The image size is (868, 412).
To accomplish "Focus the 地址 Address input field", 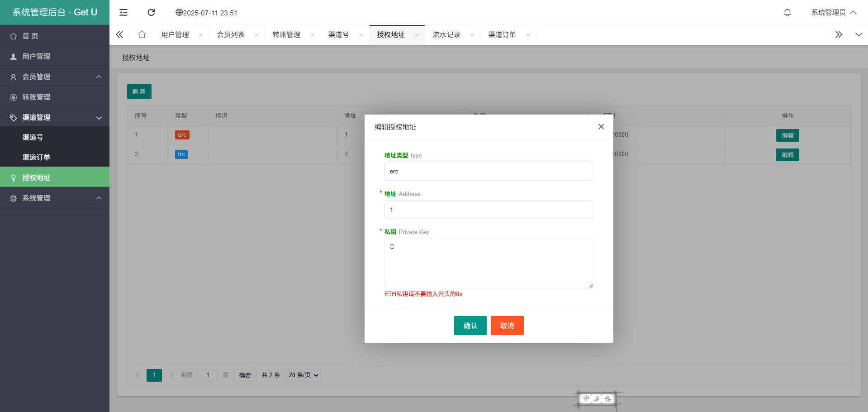I will coord(489,210).
